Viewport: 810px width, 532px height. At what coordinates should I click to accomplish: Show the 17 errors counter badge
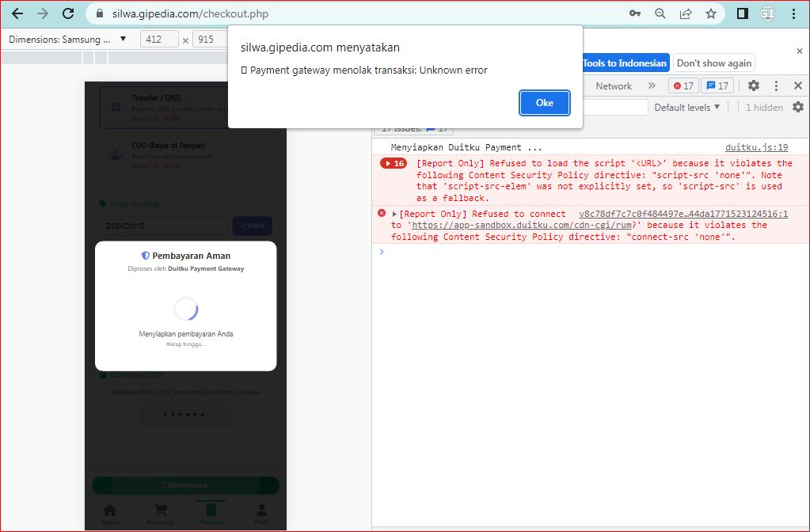click(x=683, y=85)
